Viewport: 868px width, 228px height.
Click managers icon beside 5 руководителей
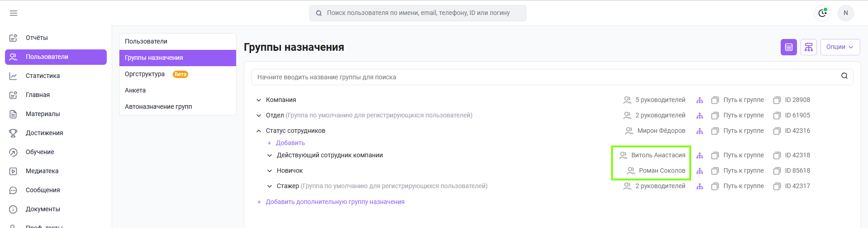[x=627, y=100]
